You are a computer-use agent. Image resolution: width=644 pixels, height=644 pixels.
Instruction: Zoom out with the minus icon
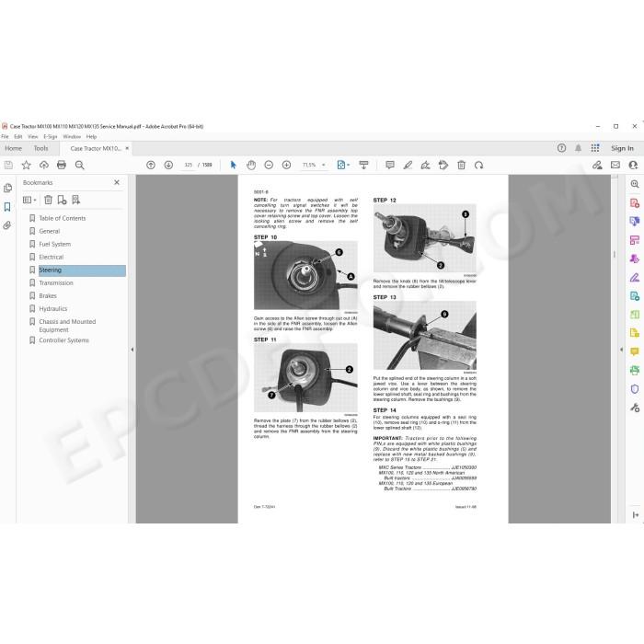pyautogui.click(x=269, y=165)
